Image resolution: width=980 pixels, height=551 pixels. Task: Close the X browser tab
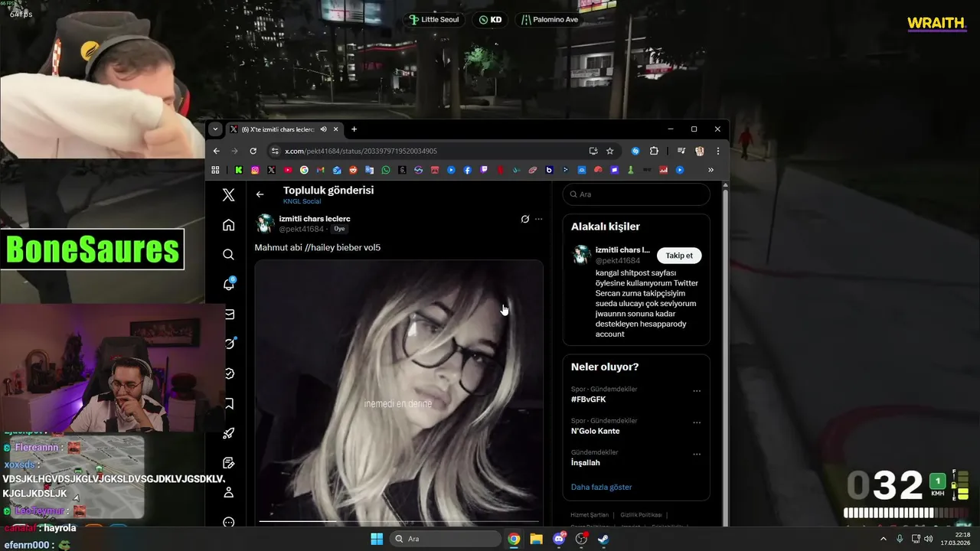336,129
